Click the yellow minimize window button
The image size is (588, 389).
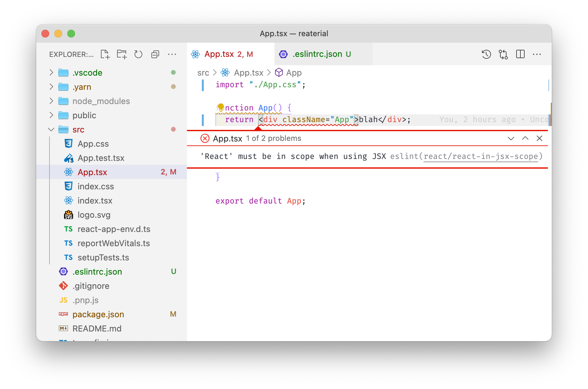[x=58, y=34]
